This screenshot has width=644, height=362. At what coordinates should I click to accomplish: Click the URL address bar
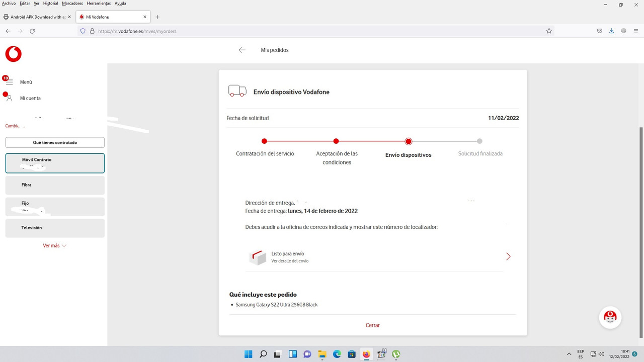[317, 31]
